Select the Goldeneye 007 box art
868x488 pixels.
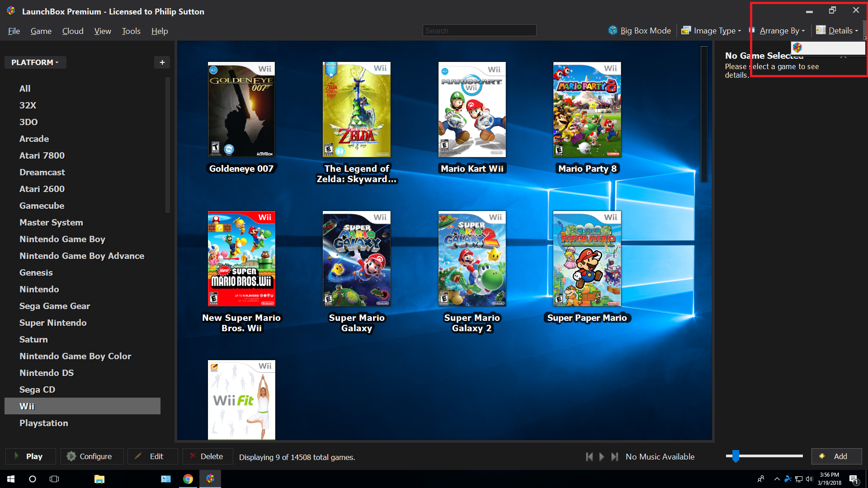pos(241,110)
